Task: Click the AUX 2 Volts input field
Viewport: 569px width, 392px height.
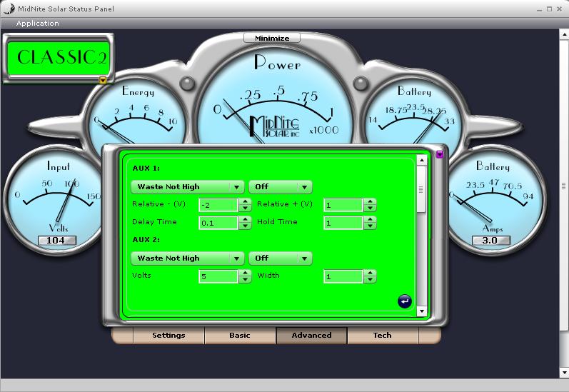Action: click(x=218, y=276)
